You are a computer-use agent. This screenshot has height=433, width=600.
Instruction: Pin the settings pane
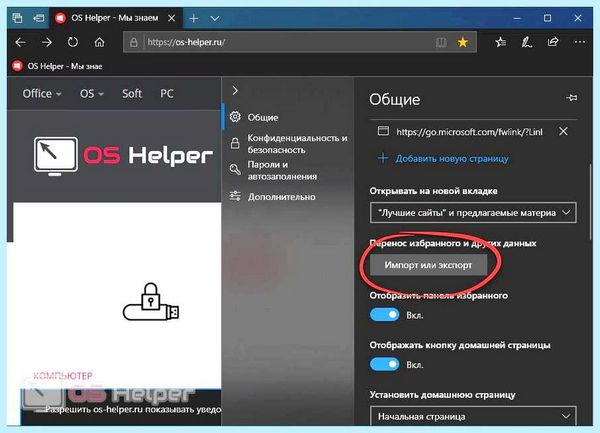572,98
